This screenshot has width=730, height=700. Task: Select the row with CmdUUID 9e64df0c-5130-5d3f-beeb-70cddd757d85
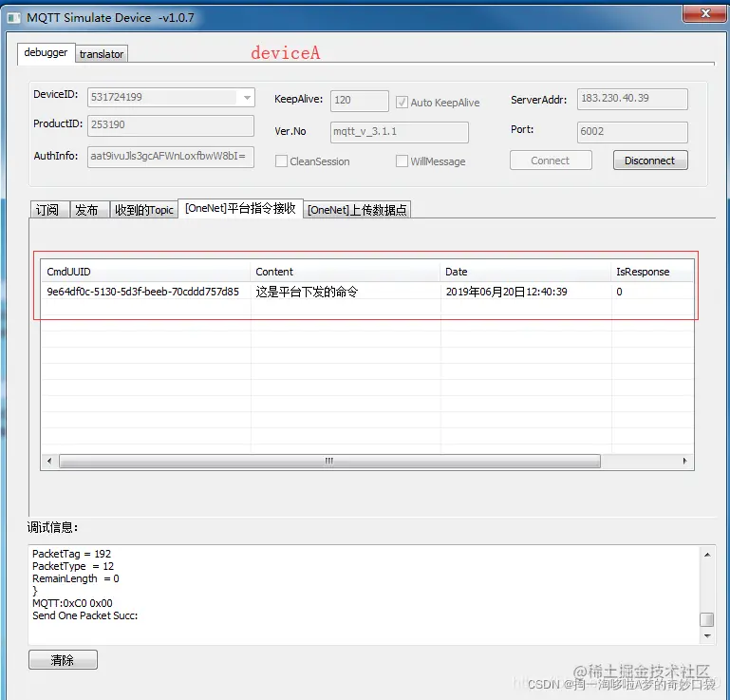coord(367,292)
